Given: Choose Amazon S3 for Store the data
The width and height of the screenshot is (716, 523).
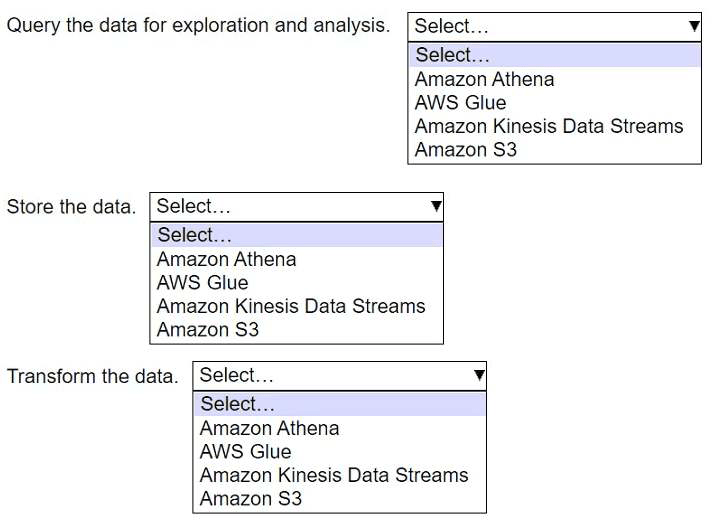Looking at the screenshot, I should point(207,330).
